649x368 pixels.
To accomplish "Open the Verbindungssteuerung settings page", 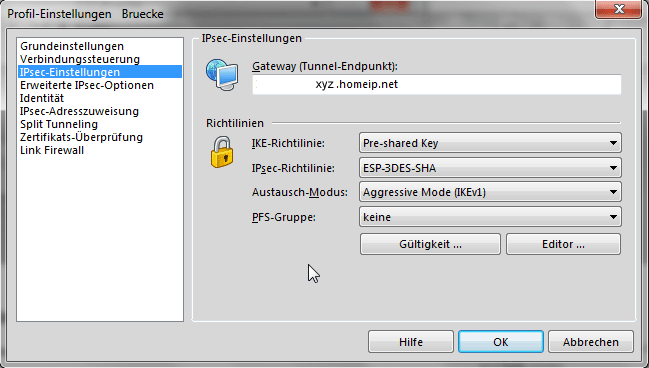I will [x=80, y=59].
